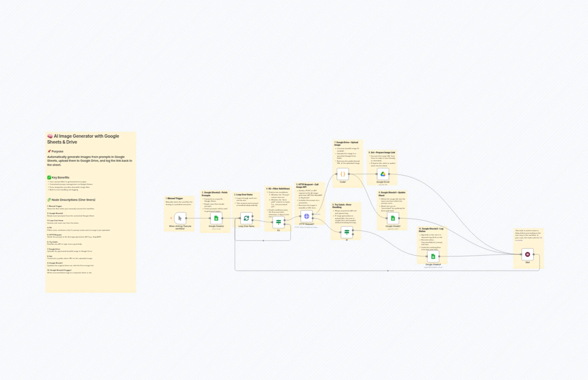Screen dimensions: 588x380
Task: Select the HTTP Request1 node globe icon
Action: pos(307,216)
